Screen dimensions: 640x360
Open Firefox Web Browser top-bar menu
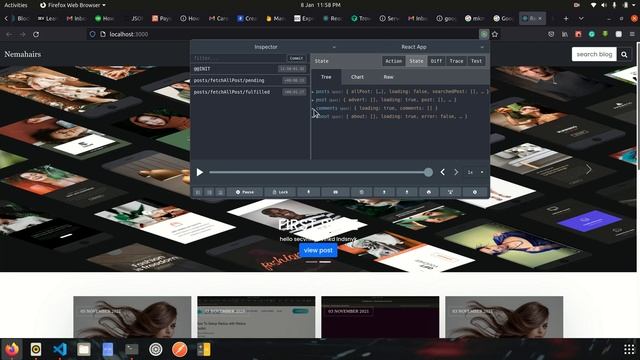coord(73,5)
